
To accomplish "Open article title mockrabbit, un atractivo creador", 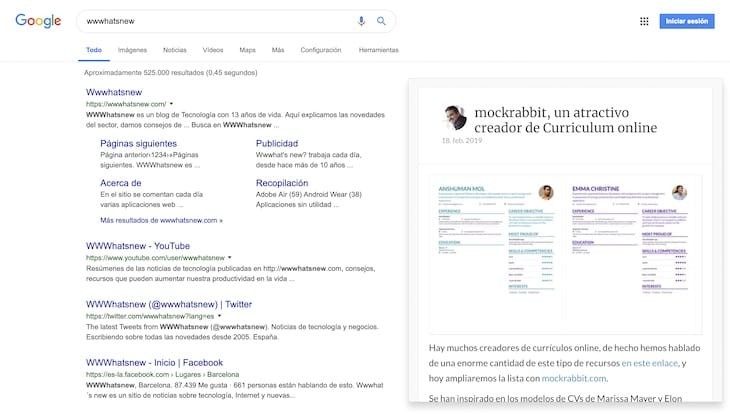I will point(566,120).
